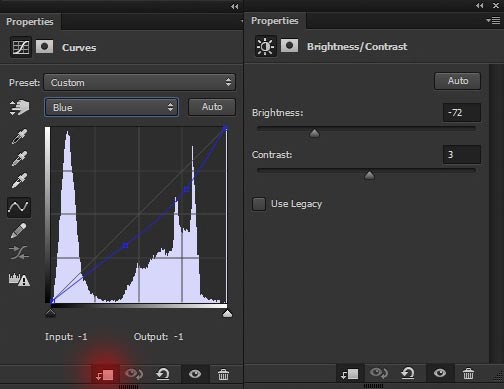This screenshot has height=389, width=504.
Task: Pick the white point eyedropper
Action: pos(19,181)
